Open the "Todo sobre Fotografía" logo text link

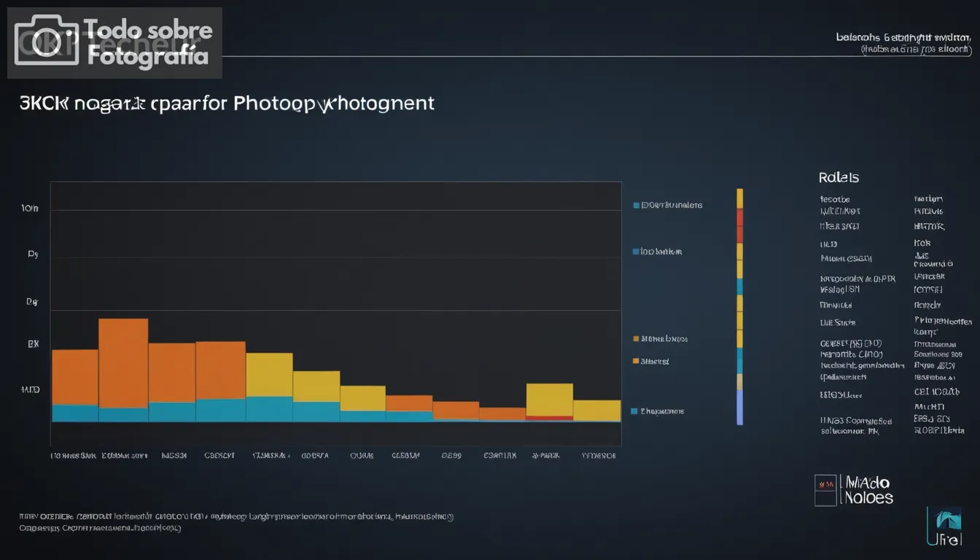[x=148, y=43]
